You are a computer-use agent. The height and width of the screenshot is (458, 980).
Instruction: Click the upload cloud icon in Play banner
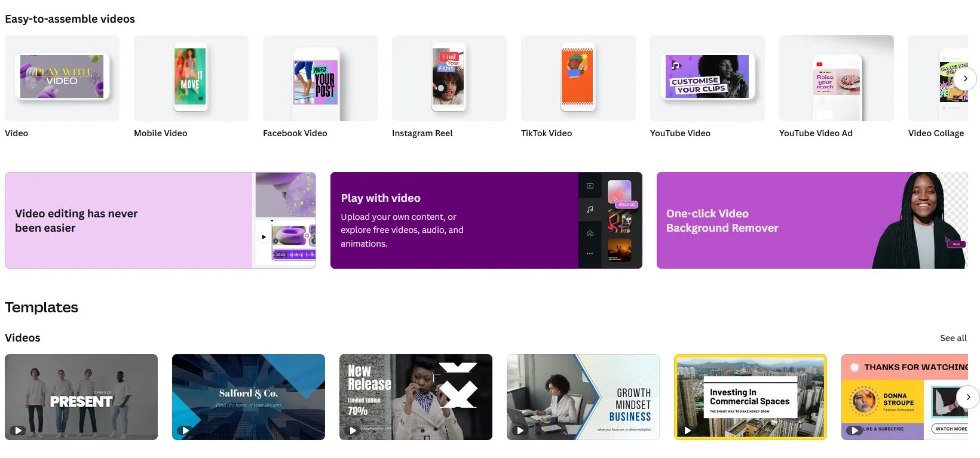click(590, 233)
